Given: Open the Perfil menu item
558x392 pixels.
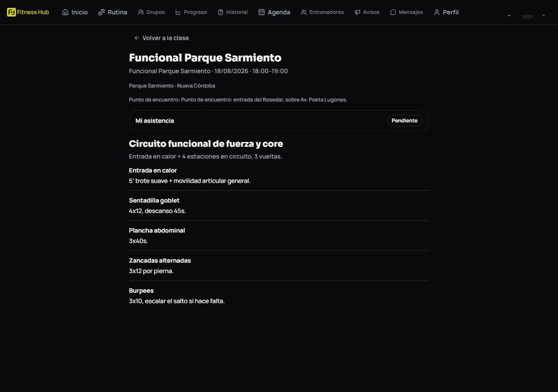Looking at the screenshot, I should click(446, 12).
